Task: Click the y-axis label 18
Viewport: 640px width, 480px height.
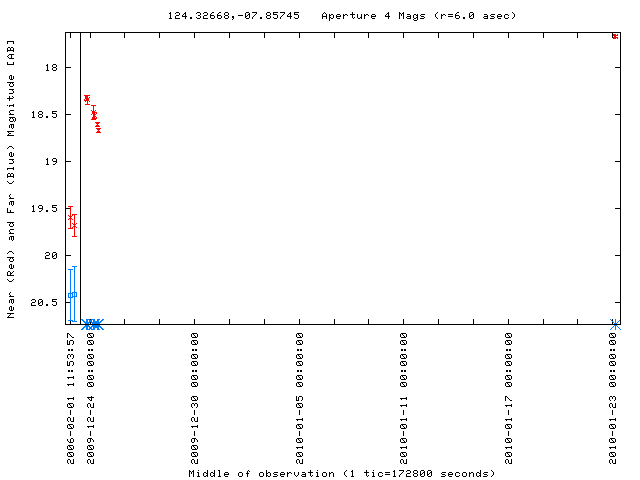Action: (x=52, y=67)
